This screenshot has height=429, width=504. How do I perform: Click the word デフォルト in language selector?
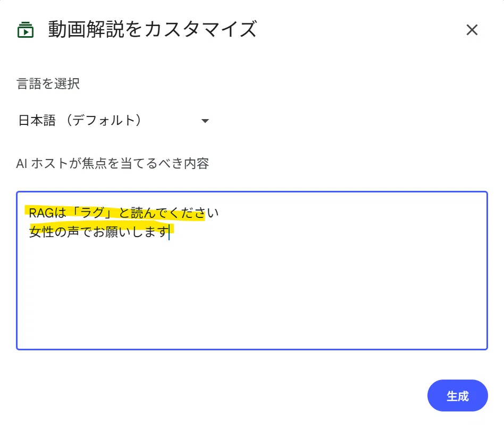[103, 121]
